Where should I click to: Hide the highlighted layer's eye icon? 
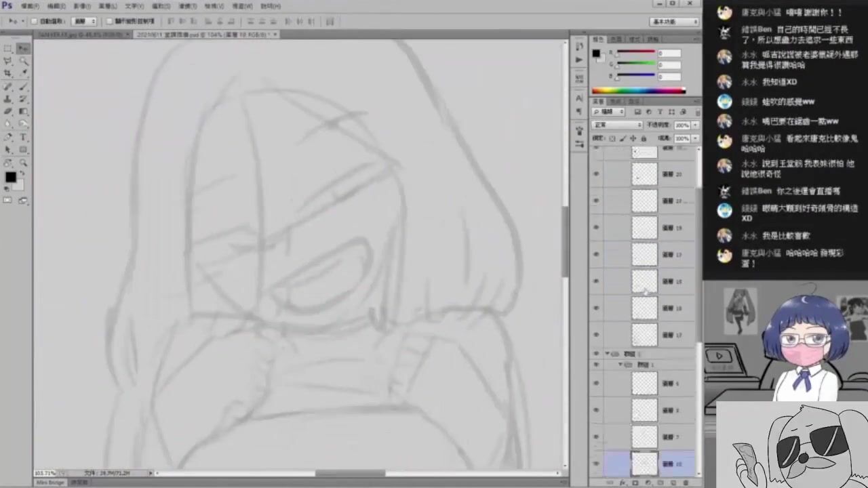[x=596, y=464]
